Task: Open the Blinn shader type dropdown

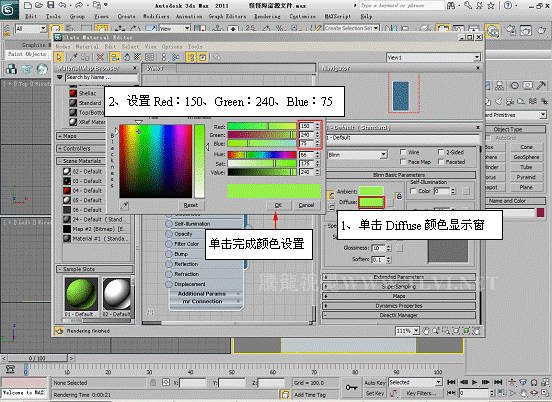Action: coord(357,155)
